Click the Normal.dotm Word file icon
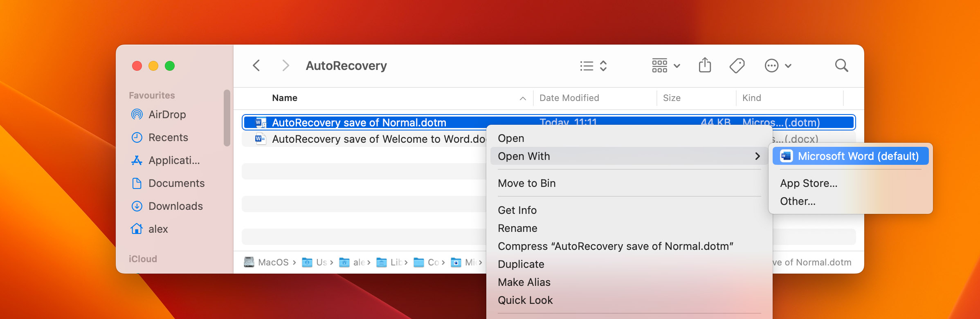 (261, 122)
